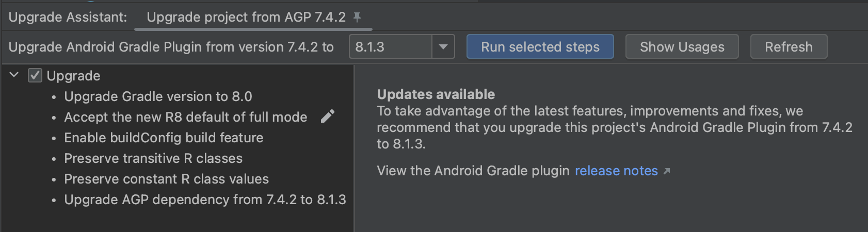This screenshot has height=232, width=868.
Task: Open the release notes link
Action: coord(617,171)
